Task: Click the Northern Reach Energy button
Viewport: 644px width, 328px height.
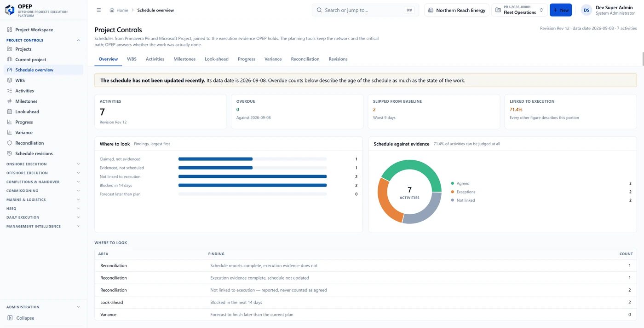Action: click(456, 10)
